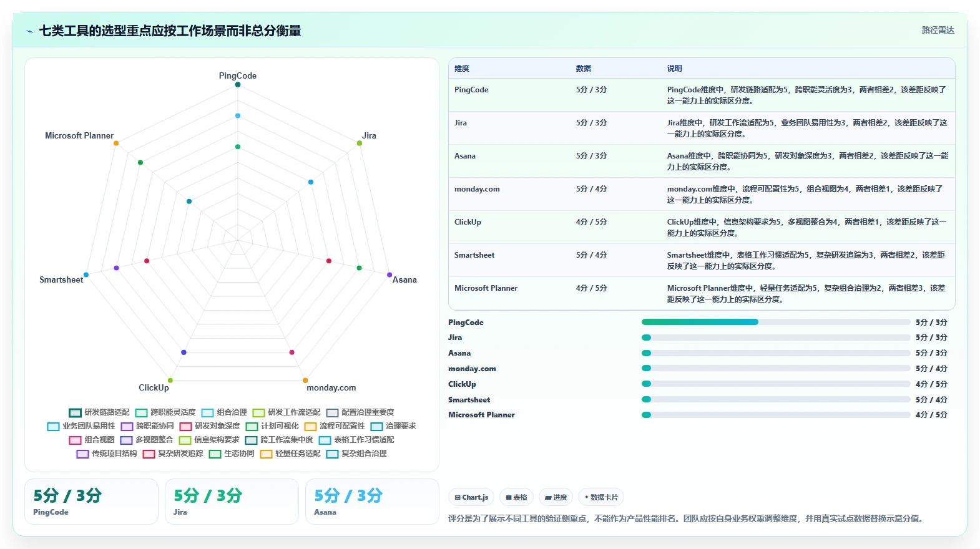The height and width of the screenshot is (549, 980).
Task: Click the 进度 tag chip
Action: 556,497
